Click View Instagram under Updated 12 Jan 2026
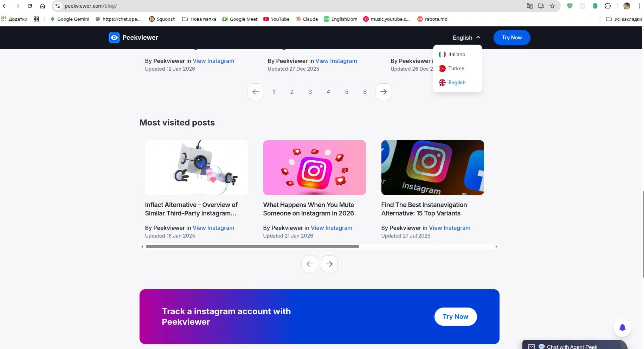 213,61
